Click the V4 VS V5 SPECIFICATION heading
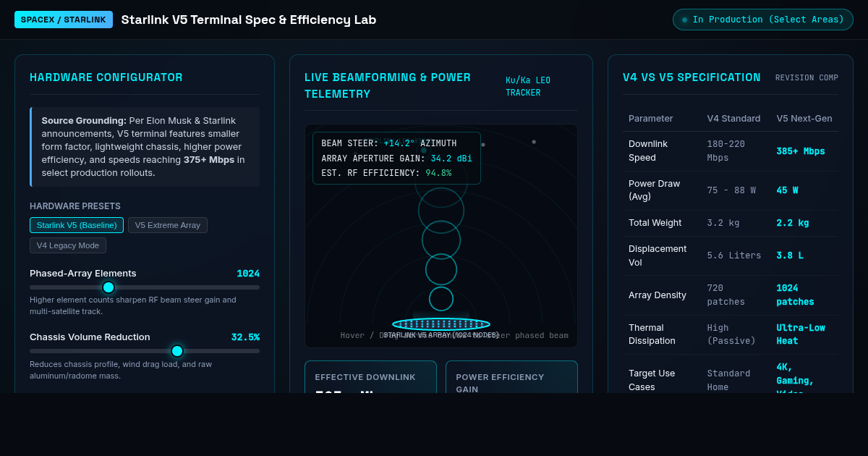This screenshot has width=868, height=456. coord(692,77)
